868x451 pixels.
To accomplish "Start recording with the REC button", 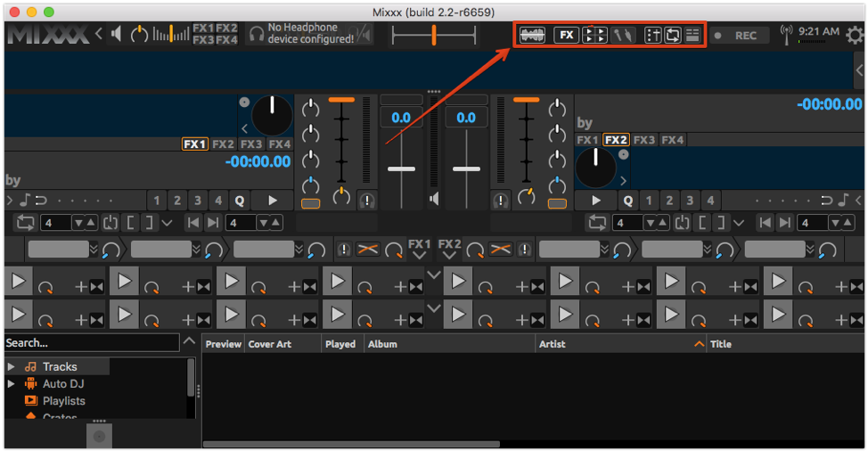I will 740,36.
